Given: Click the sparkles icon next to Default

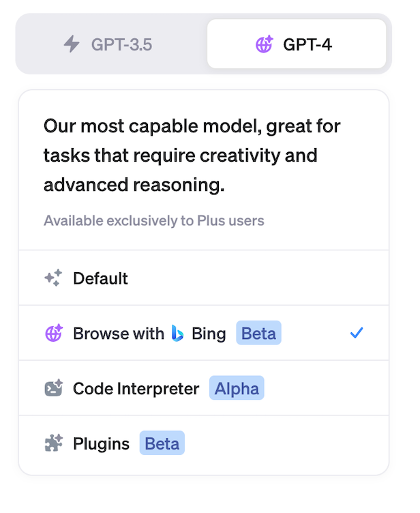Looking at the screenshot, I should [53, 278].
